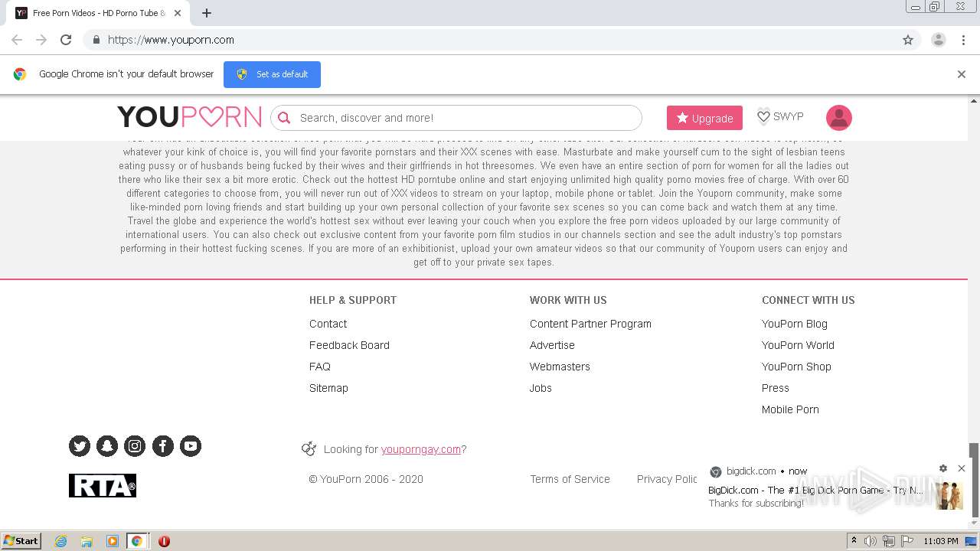Bookmark this page with star icon

tap(908, 40)
